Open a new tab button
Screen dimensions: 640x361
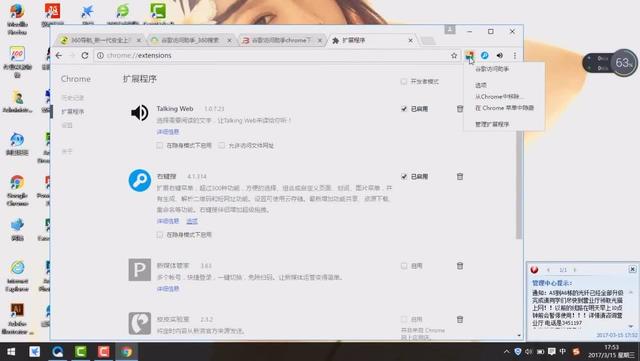coord(427,40)
